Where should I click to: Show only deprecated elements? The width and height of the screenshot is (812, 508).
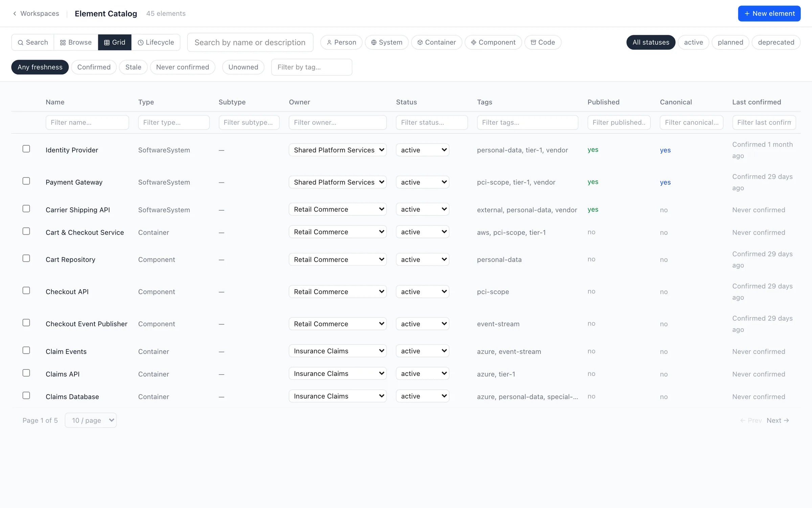776,42
